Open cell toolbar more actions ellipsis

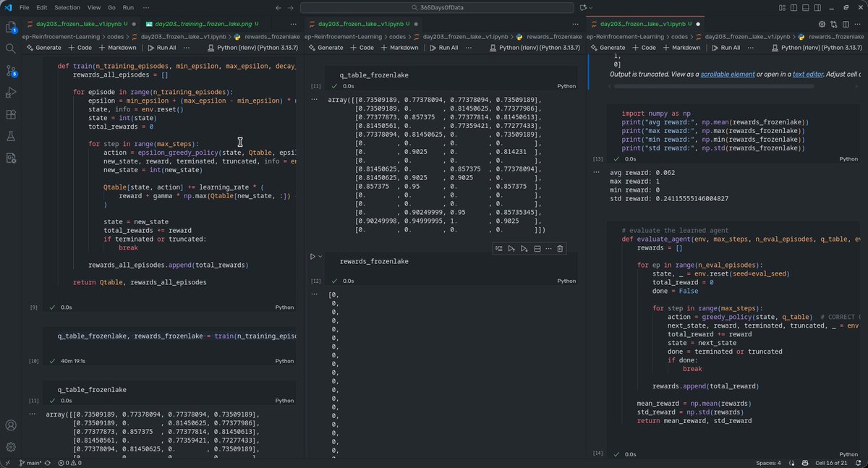click(x=549, y=249)
